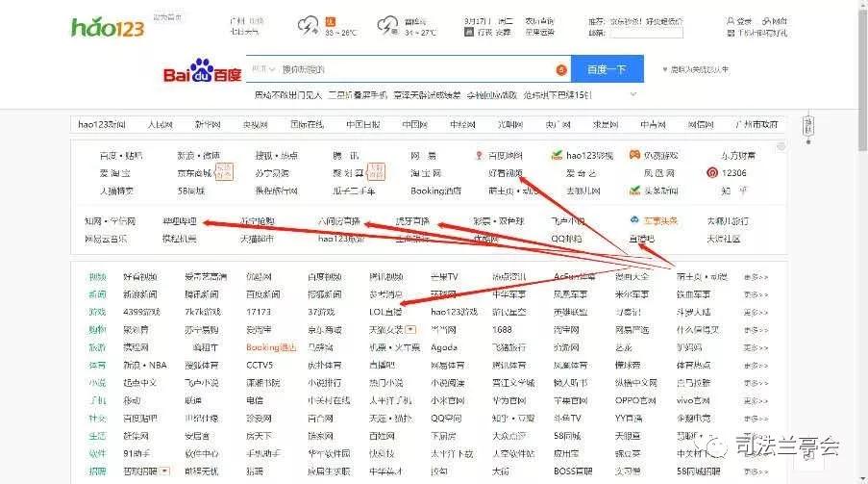The image size is (868, 484).
Task: Open the 芒果TV link
Action: 444,277
